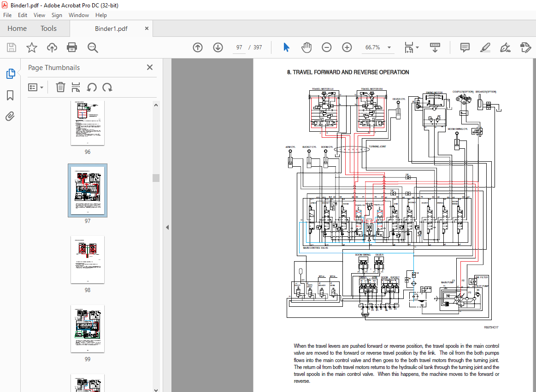The image size is (536, 392).
Task: Add to favorites with star icon
Action: coord(32,47)
